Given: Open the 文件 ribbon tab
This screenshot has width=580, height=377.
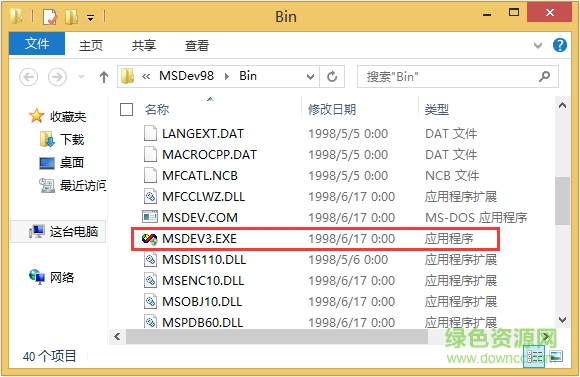Looking at the screenshot, I should [x=37, y=44].
